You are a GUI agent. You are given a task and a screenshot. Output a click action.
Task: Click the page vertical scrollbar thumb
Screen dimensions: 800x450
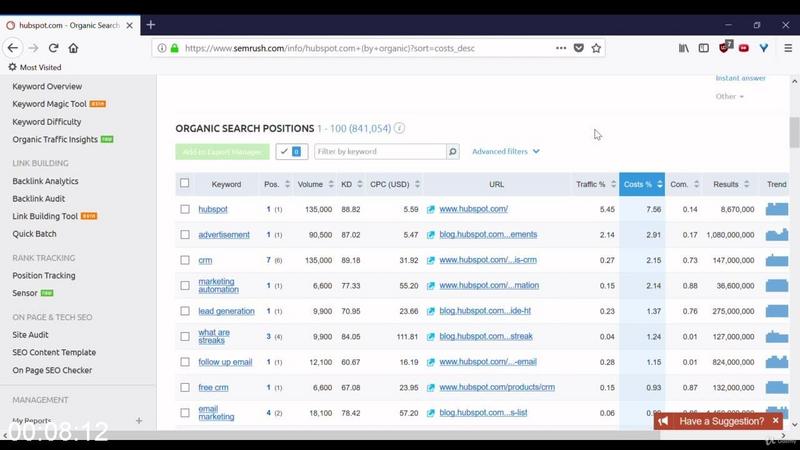pyautogui.click(x=794, y=132)
